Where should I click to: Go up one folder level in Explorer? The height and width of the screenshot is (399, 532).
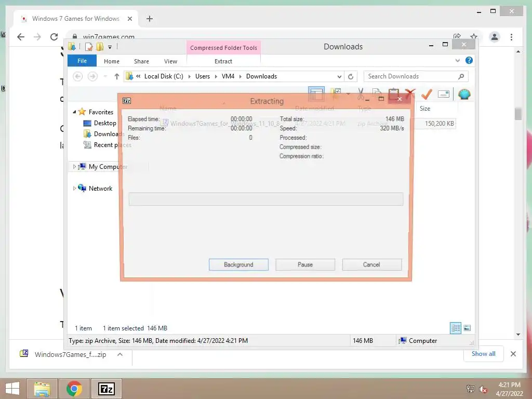click(117, 76)
